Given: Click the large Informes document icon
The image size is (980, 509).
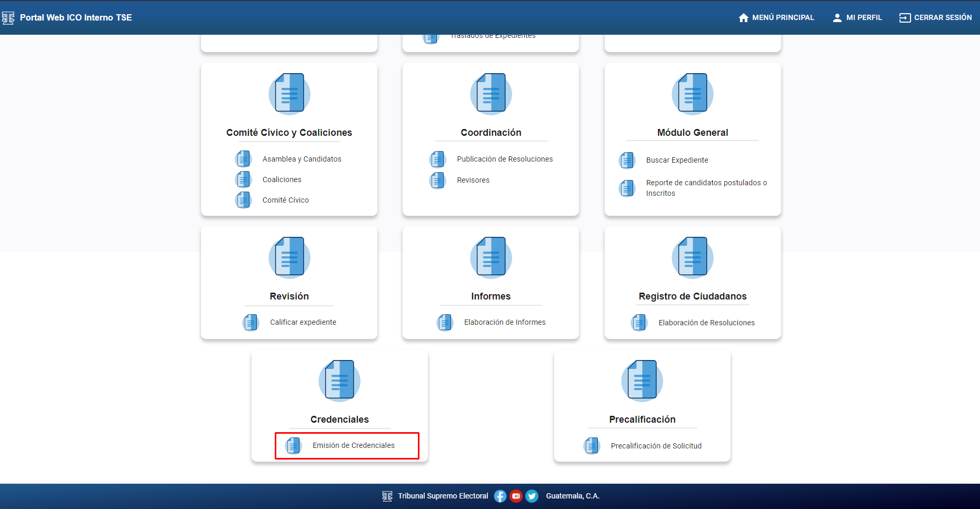Looking at the screenshot, I should 491,257.
